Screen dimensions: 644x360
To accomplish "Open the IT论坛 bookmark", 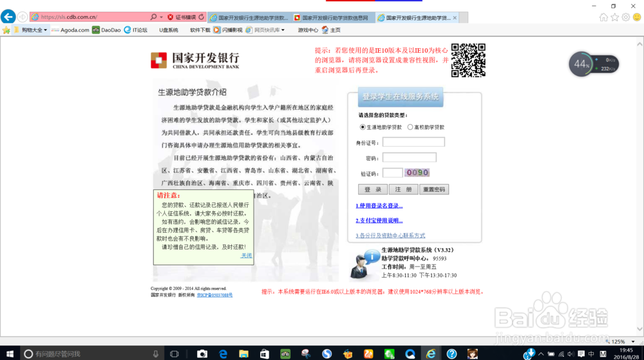I will point(136,30).
